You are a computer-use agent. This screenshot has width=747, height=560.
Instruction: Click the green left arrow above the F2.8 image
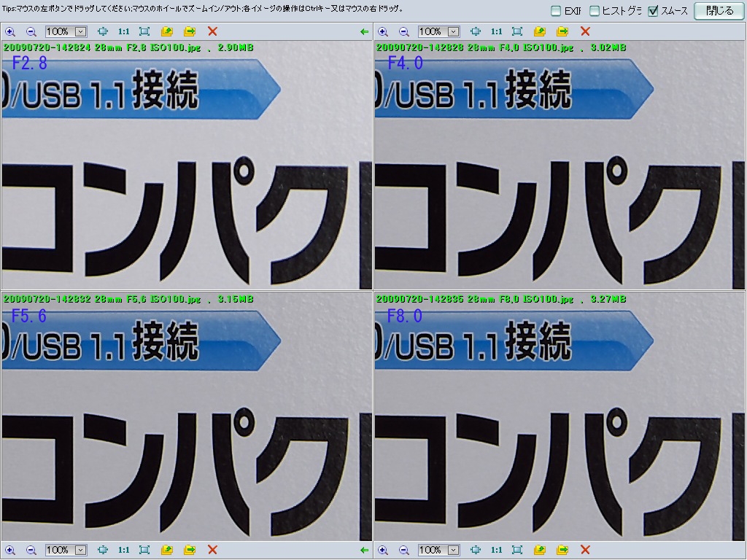pyautogui.click(x=365, y=31)
